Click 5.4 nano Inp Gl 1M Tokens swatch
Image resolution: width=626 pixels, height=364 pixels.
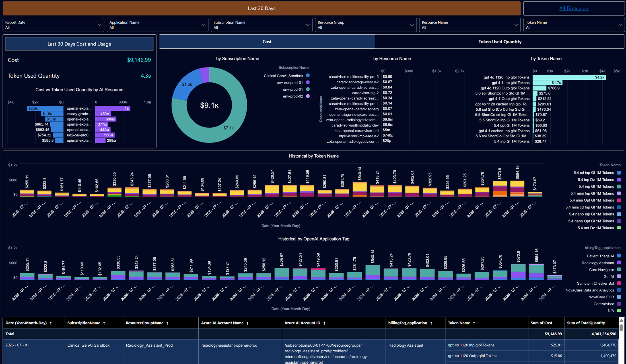pos(619,214)
